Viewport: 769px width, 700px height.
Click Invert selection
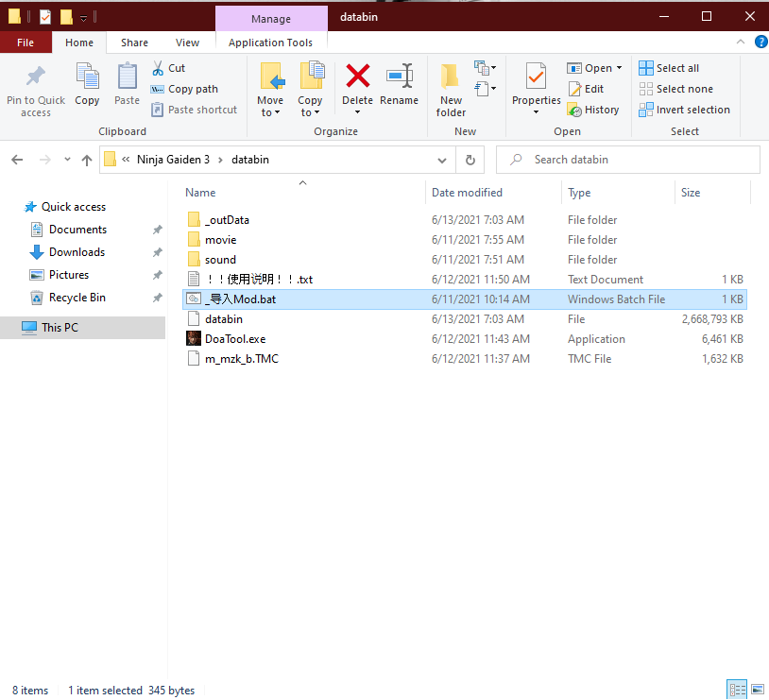(684, 110)
